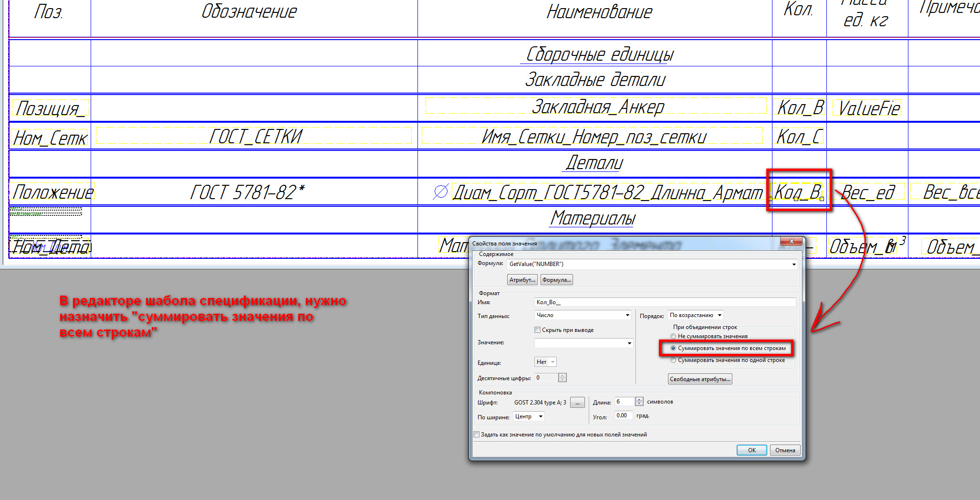The image size is (980, 500).
Task: Click the "Наименование" column header
Action: point(599,11)
